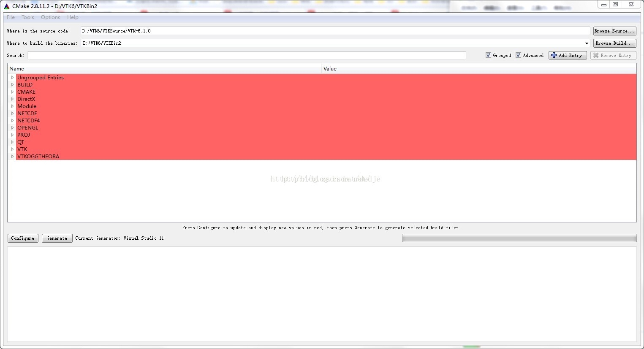Select the NETCDF row
644x349 pixels.
326,114
